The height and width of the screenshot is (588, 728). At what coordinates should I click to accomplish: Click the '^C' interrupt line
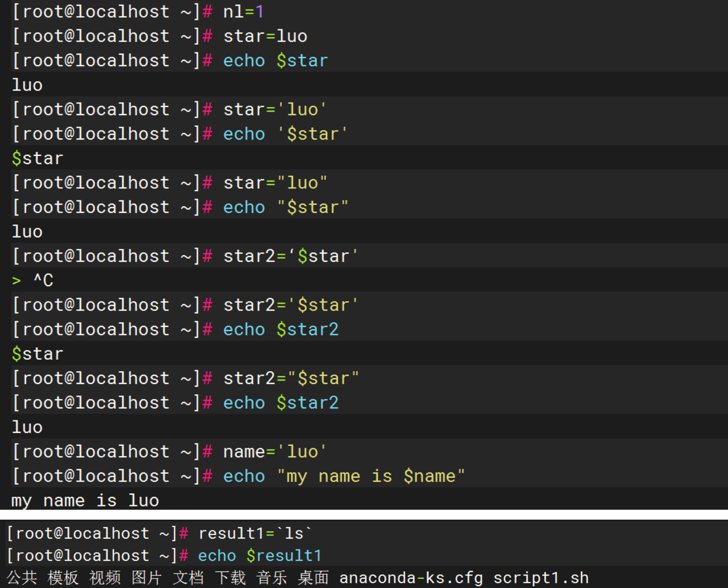coord(33,280)
